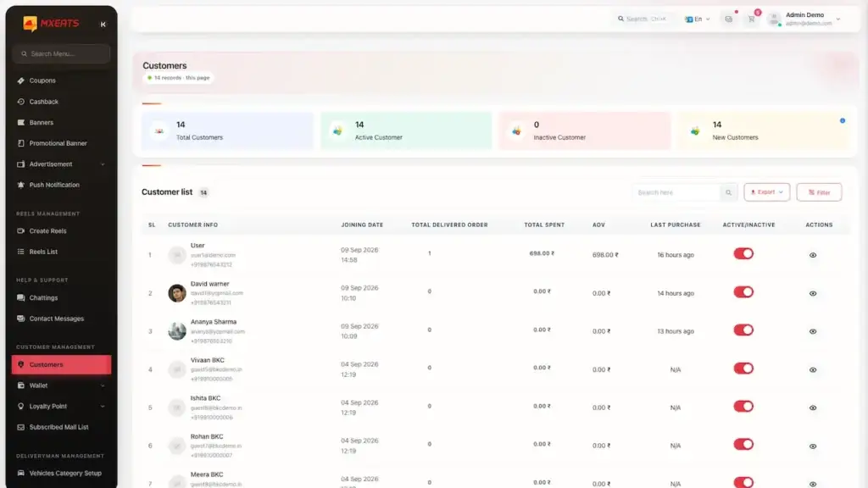This screenshot has height=488, width=868.
Task: Click Ananya Sharma's profile picture
Action: pyautogui.click(x=177, y=331)
